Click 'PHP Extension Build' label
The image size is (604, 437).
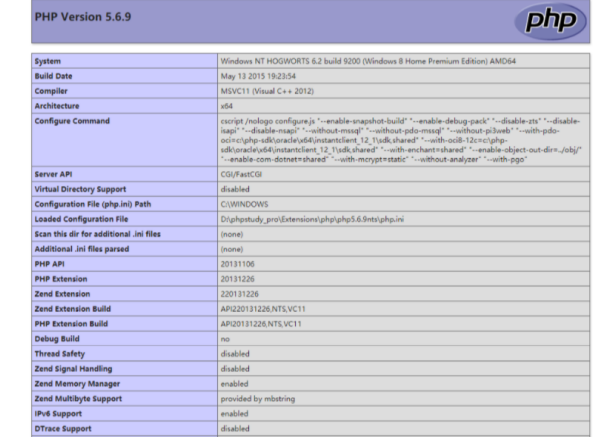click(71, 324)
